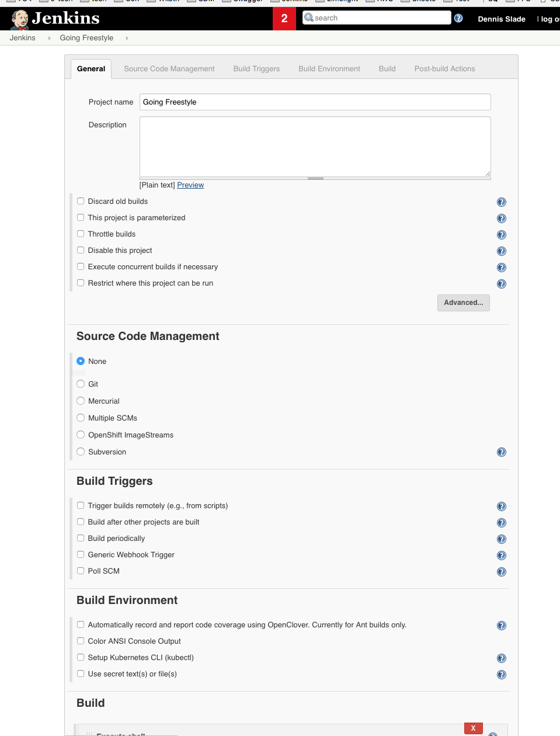Toggle Throttle builds checkbox
Viewport: 560px width, 736px height.
coord(81,234)
